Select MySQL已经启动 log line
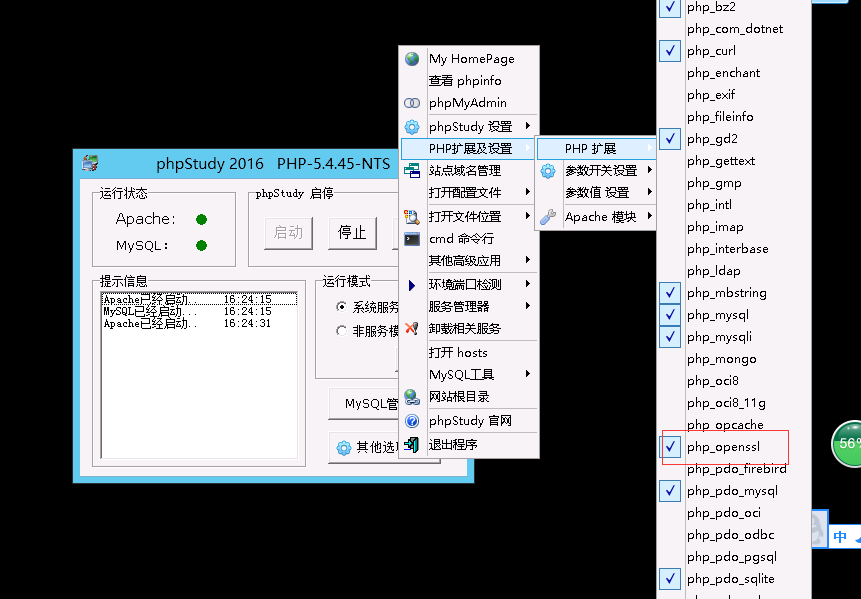The width and height of the screenshot is (861, 599). 199,311
